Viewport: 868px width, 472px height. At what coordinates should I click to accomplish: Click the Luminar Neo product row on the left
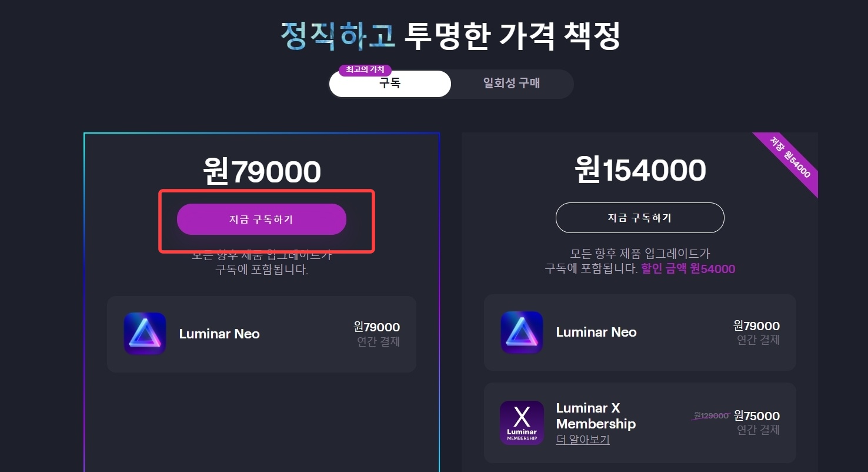[x=261, y=334]
